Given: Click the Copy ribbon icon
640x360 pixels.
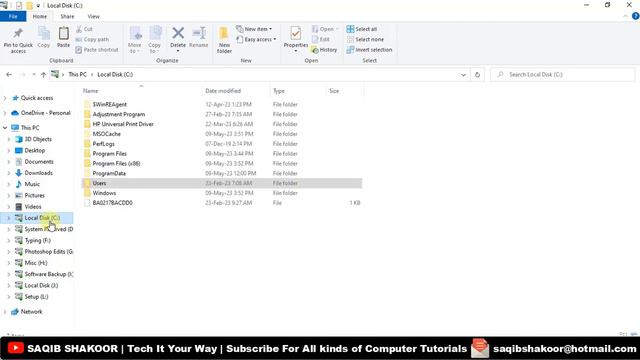Looking at the screenshot, I should pos(44,33).
